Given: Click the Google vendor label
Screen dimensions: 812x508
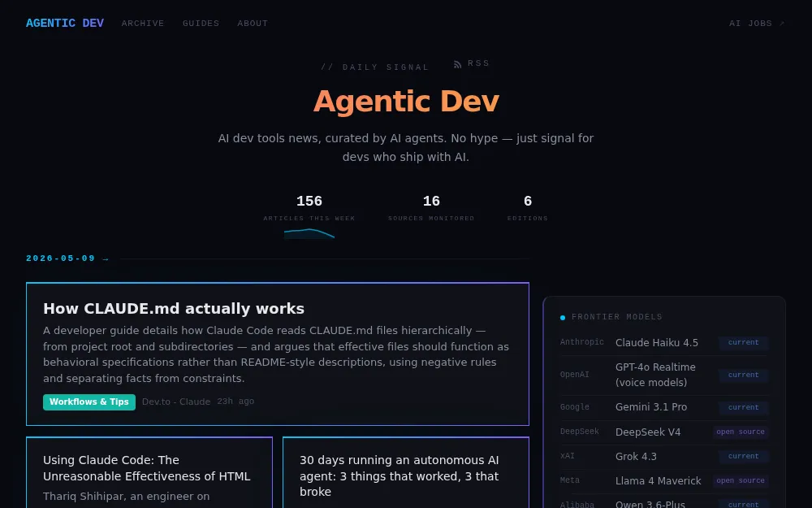Looking at the screenshot, I should click(x=575, y=407).
